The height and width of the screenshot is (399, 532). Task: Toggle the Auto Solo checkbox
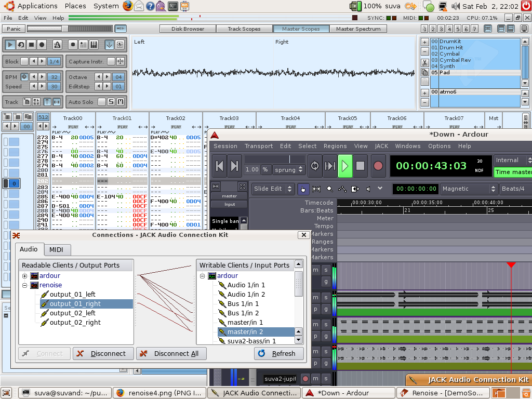point(101,102)
